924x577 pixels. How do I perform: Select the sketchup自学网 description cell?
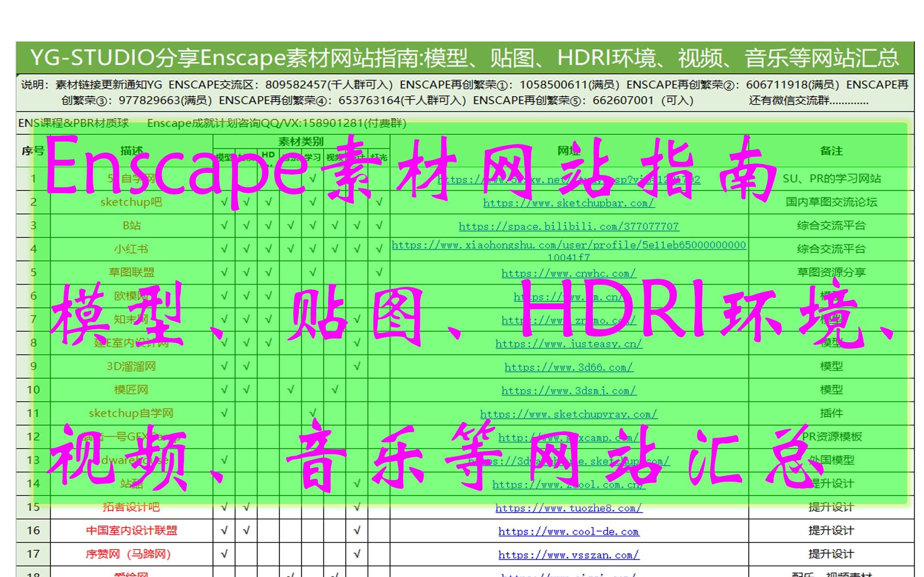coord(131,413)
